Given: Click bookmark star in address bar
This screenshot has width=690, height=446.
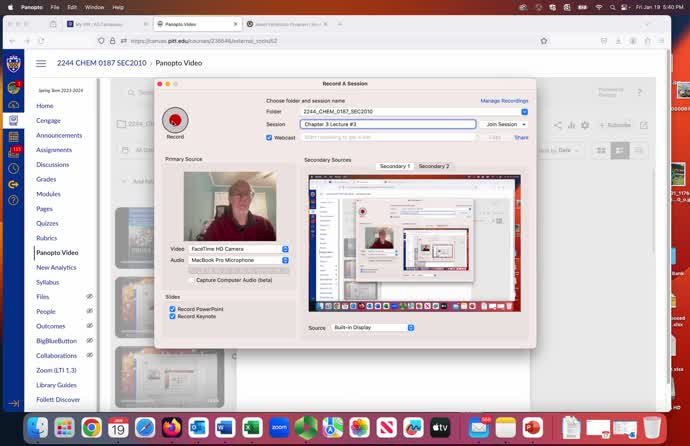Looking at the screenshot, I should (544, 41).
